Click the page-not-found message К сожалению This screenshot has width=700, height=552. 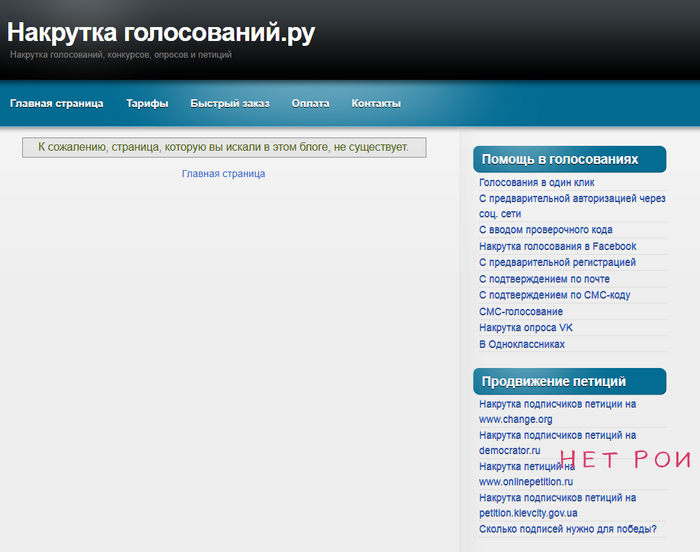click(x=224, y=147)
